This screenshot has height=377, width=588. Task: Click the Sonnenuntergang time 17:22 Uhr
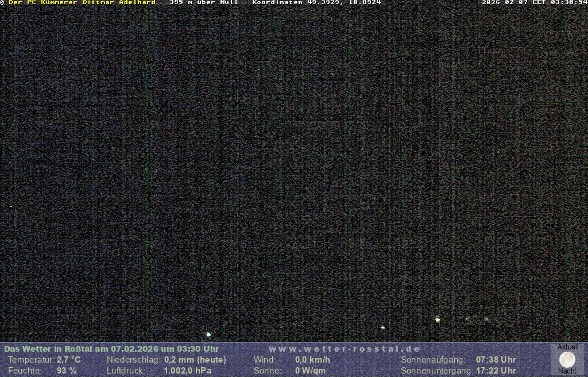coord(496,371)
